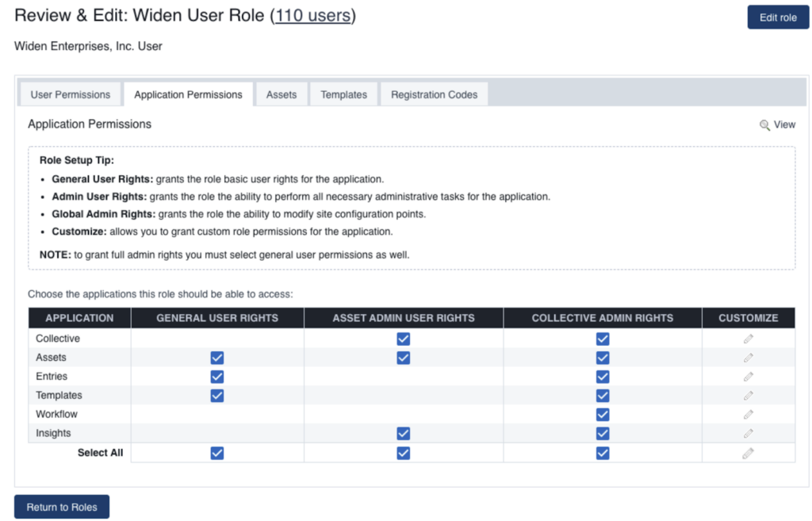Viewport: 812px width, 521px height.
Task: Toggle Entries Collective Admin Rights checkbox
Action: tap(603, 377)
